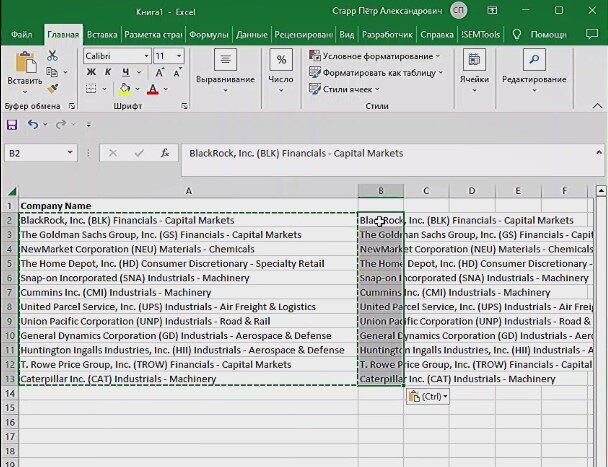This screenshot has width=608, height=467.
Task: Select column C header
Action: click(426, 191)
